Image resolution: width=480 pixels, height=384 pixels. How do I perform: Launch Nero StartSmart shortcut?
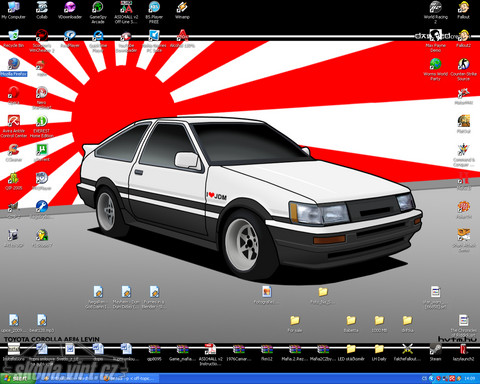(42, 98)
